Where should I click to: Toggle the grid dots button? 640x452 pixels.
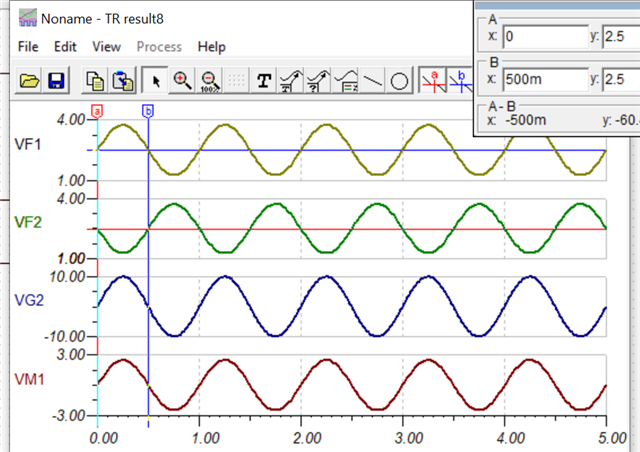[x=236, y=80]
